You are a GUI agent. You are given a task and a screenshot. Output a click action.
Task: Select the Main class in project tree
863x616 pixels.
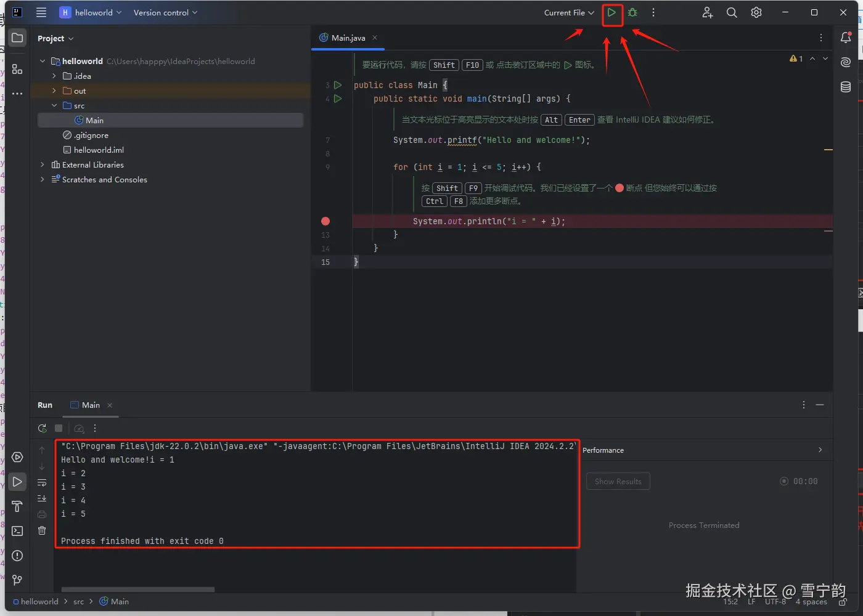[171, 120]
